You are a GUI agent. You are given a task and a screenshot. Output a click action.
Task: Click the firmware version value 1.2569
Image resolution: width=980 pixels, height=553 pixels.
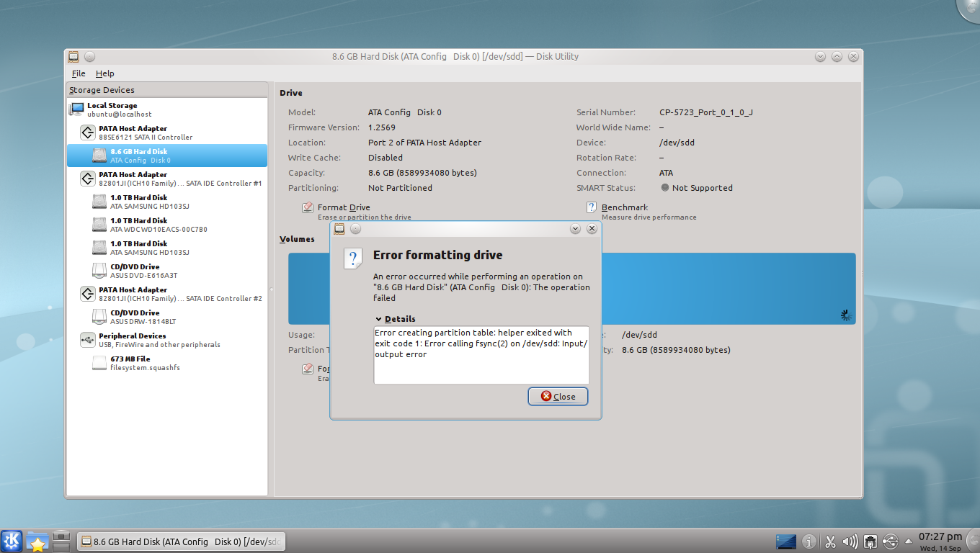pyautogui.click(x=382, y=127)
